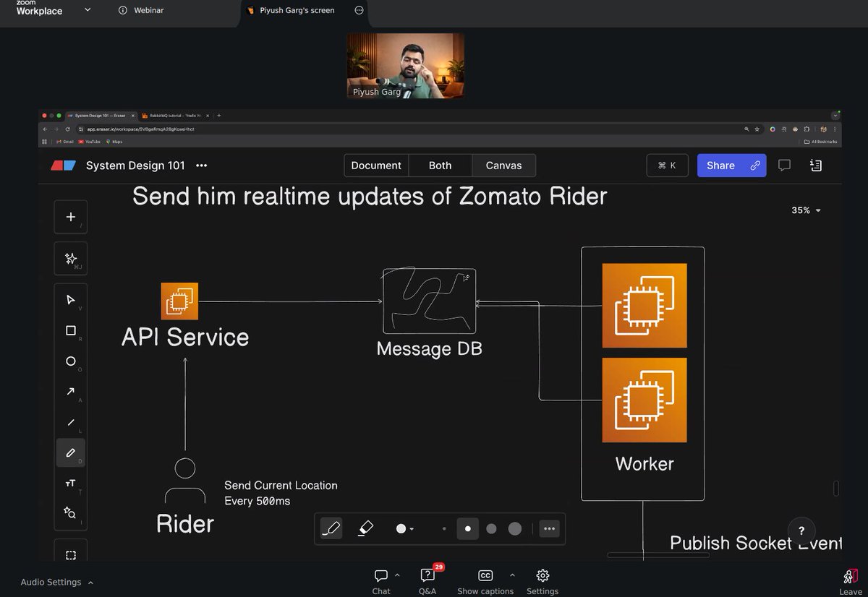
Task: Open the ⌘K command palette button
Action: coord(667,166)
